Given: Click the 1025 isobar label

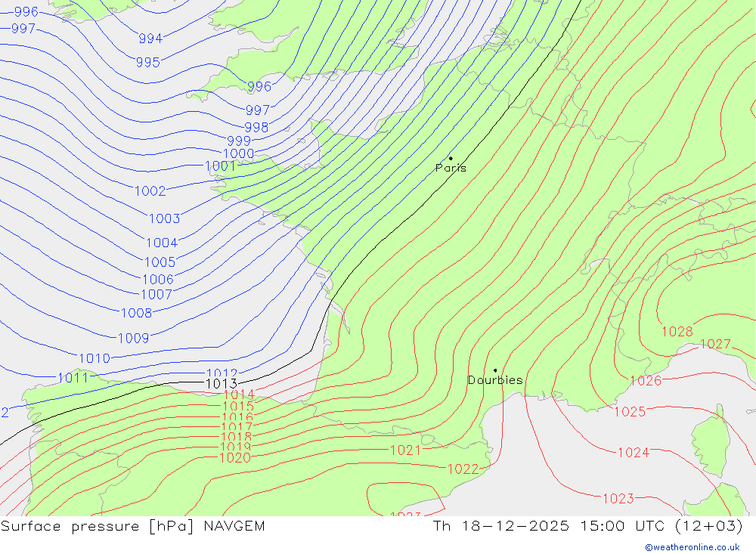Looking at the screenshot, I should point(630,411).
